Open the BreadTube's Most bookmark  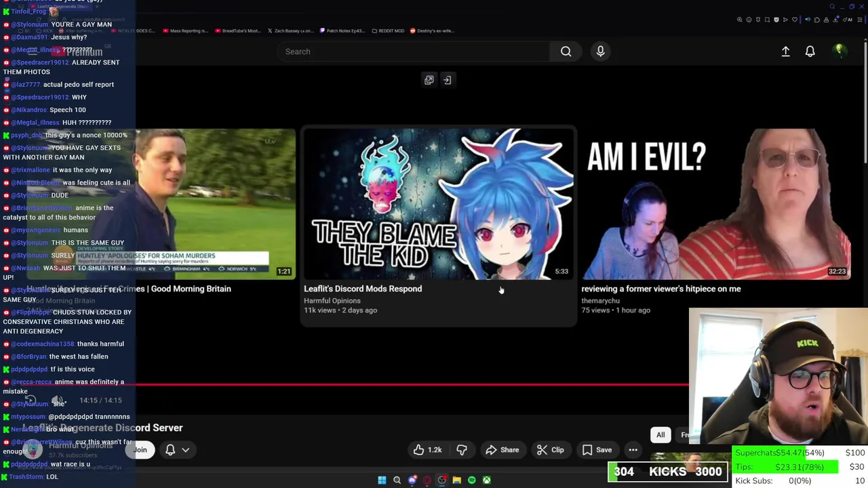237,30
